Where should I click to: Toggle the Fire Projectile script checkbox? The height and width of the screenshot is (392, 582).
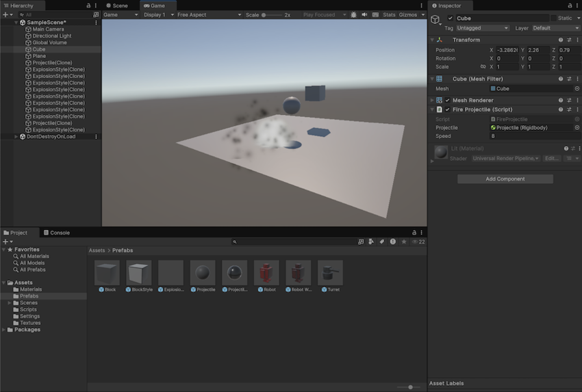coord(448,109)
